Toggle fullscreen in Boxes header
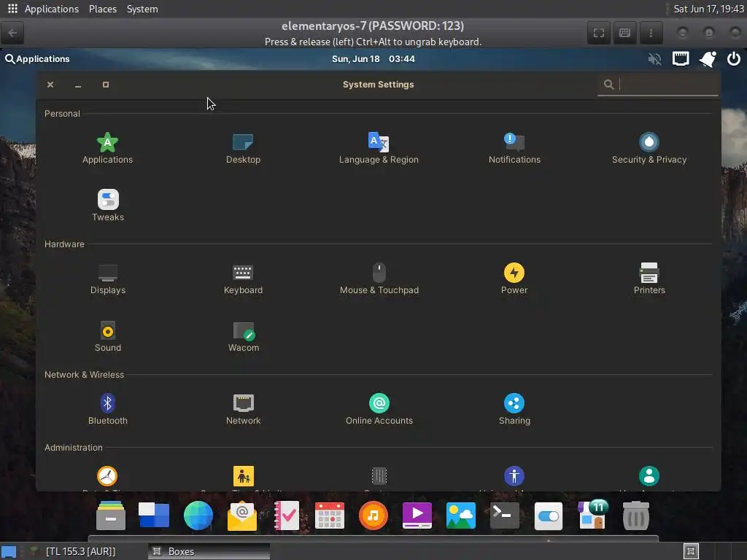This screenshot has height=560, width=747. [599, 33]
